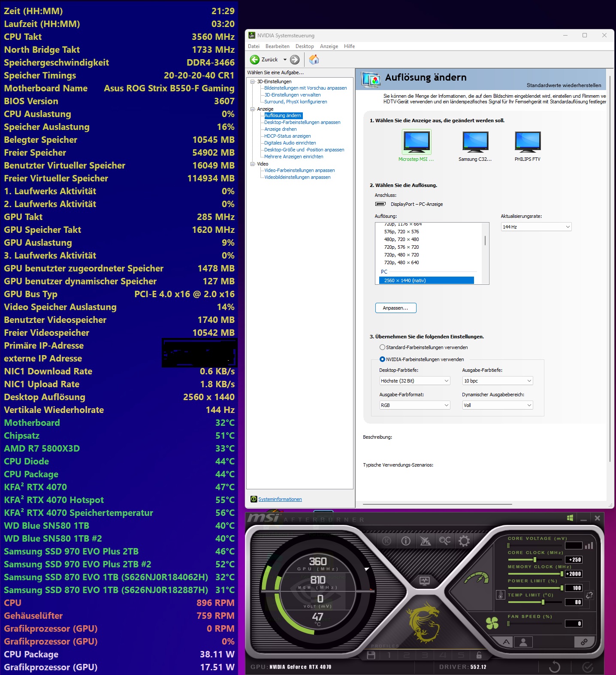Open the Systeminformationen link
Viewport: 616px width, 675px height.
(x=280, y=499)
